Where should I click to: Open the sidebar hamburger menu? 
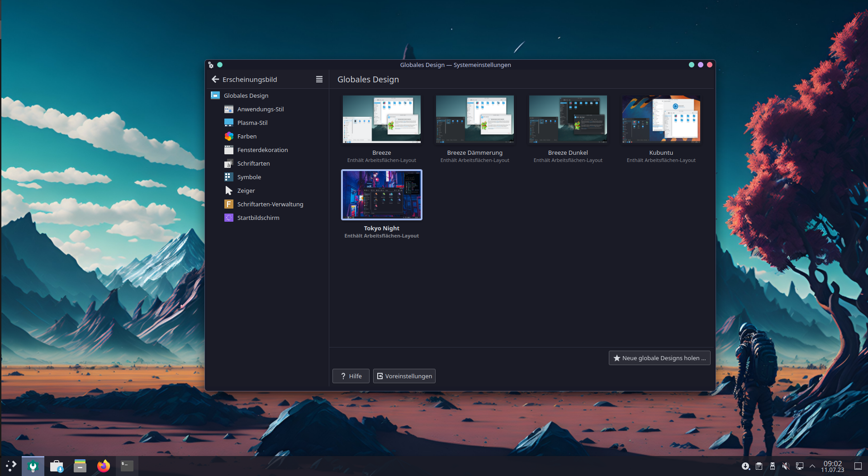pos(319,79)
